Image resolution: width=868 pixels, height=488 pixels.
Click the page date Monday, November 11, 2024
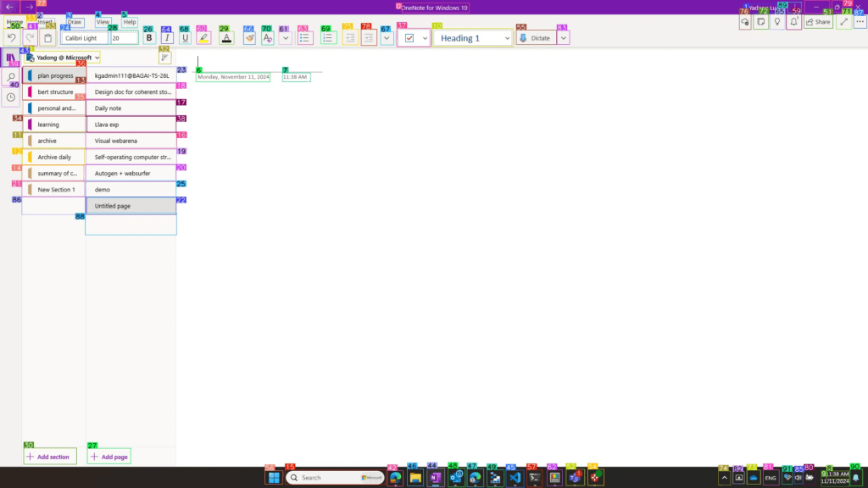233,77
